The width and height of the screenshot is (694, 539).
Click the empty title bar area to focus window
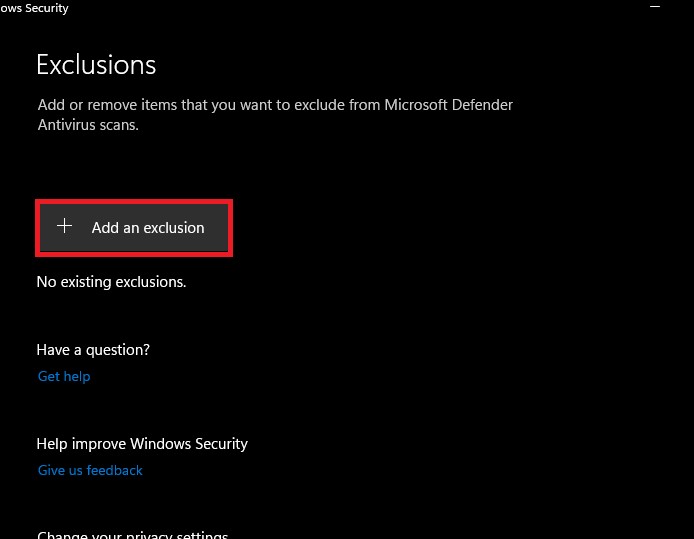[x=350, y=8]
